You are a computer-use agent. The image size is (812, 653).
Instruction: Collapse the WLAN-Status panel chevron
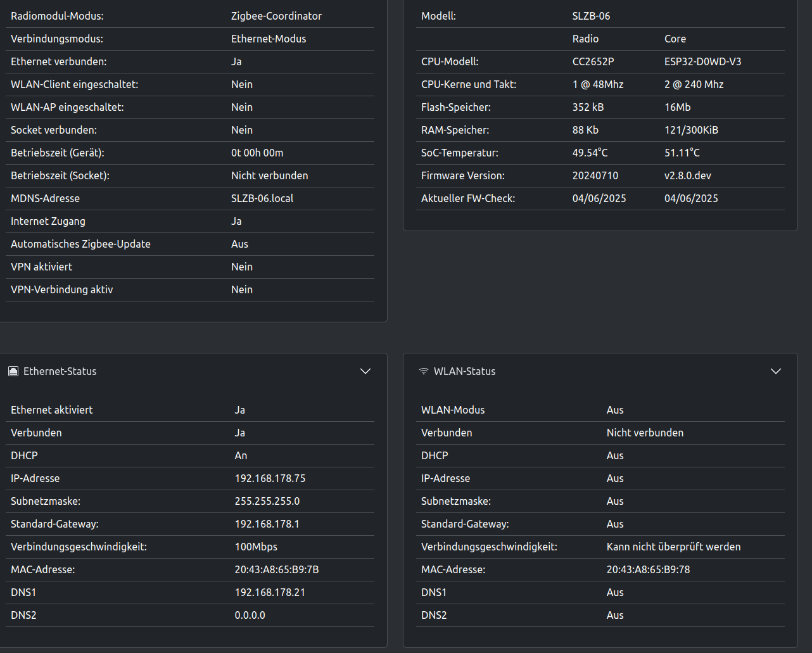tap(776, 371)
